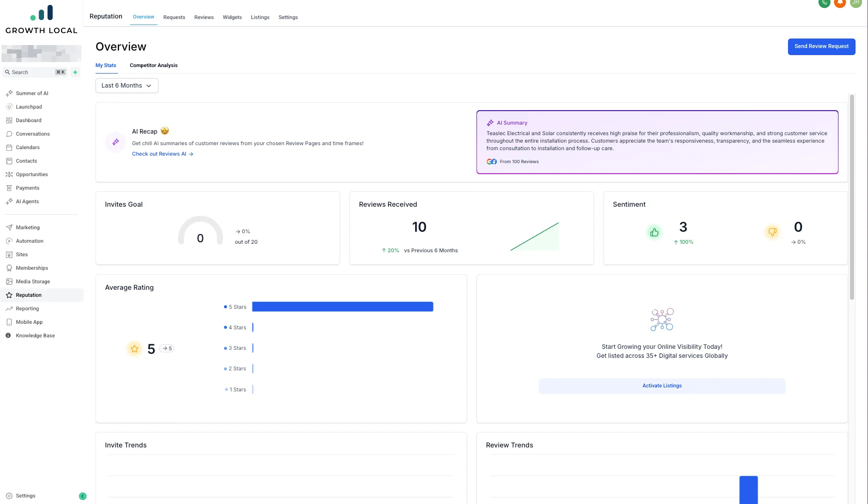Open the Settings gear at sidebar bottom

(x=8, y=495)
